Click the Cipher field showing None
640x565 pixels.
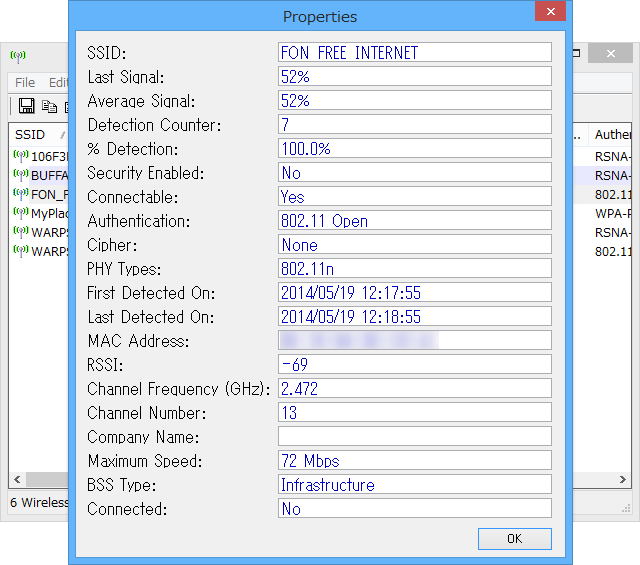415,245
